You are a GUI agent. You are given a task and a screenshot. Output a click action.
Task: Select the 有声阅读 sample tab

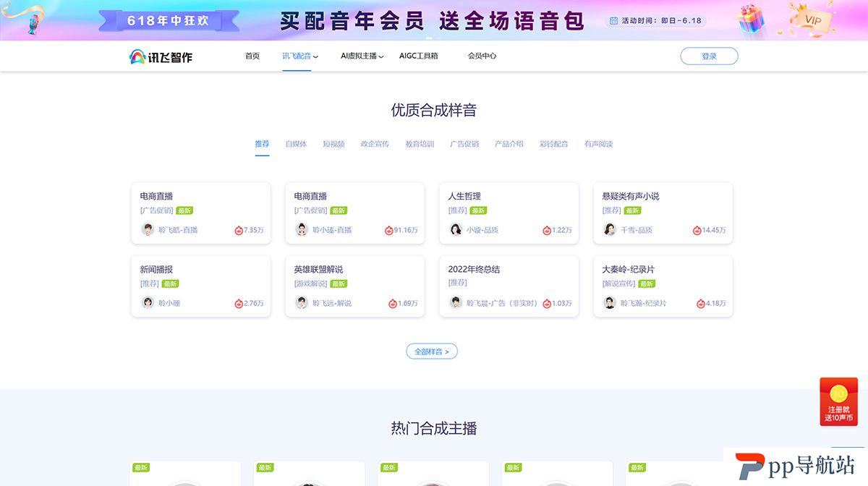point(599,144)
